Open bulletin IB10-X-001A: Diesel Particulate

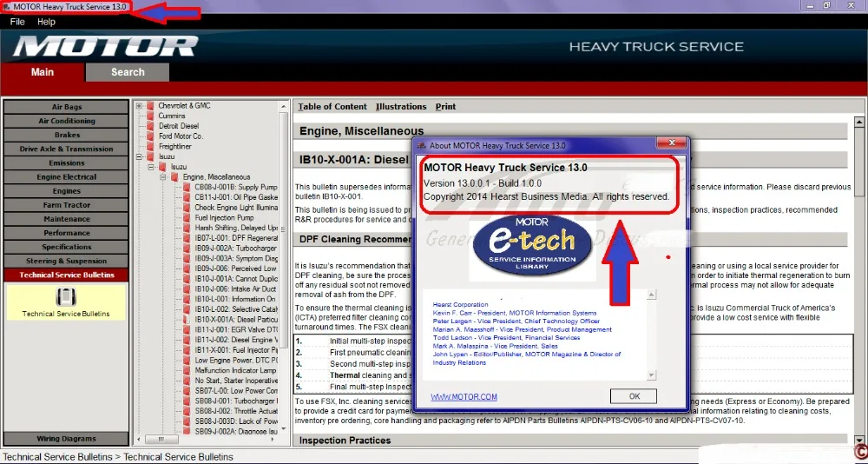click(236, 319)
